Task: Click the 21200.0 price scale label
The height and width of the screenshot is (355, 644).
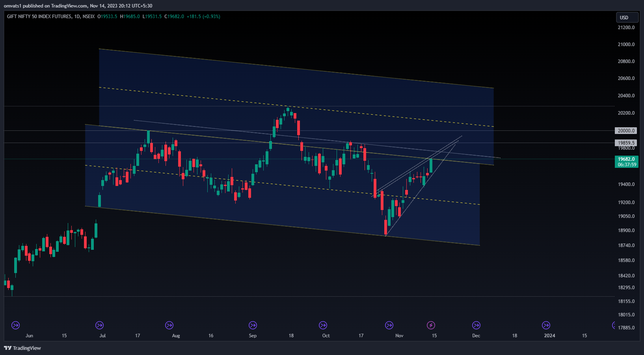Action: pos(626,28)
